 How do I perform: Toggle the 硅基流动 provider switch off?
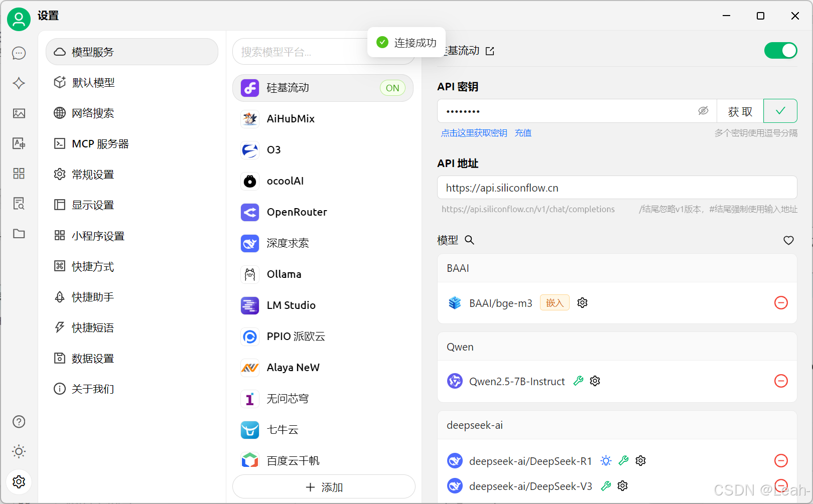[x=780, y=50]
